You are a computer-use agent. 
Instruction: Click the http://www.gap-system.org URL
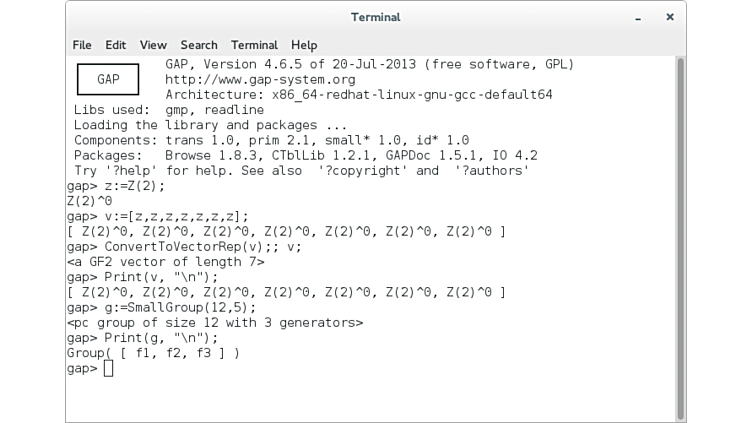point(260,80)
